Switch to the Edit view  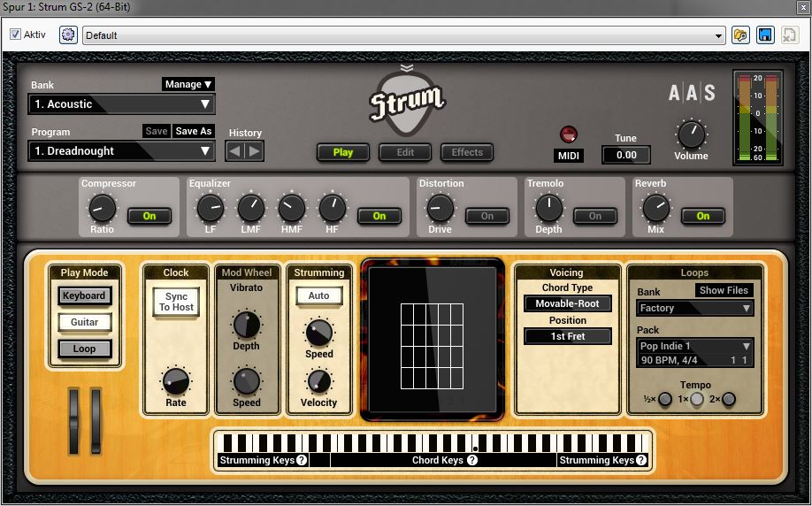click(405, 152)
